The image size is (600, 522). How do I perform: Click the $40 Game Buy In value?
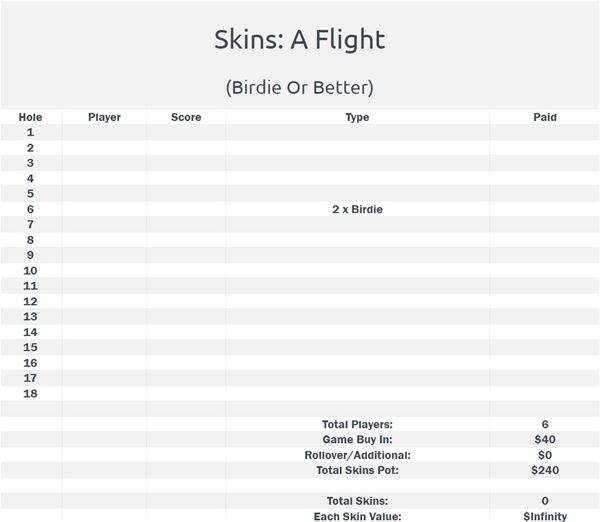click(x=545, y=439)
